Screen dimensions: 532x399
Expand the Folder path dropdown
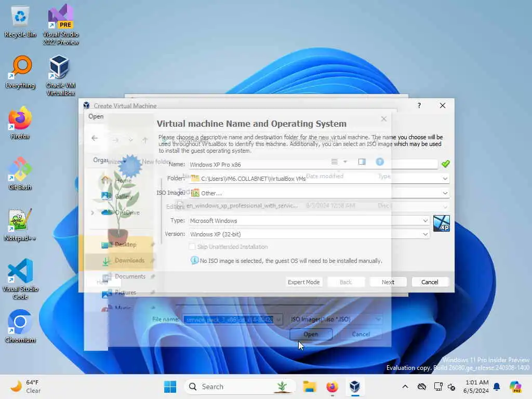point(445,179)
